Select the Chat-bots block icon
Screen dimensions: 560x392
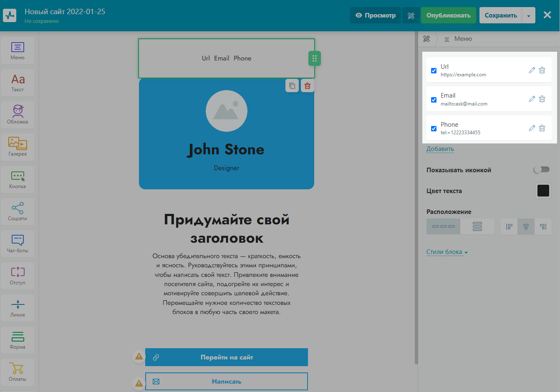[x=18, y=244]
